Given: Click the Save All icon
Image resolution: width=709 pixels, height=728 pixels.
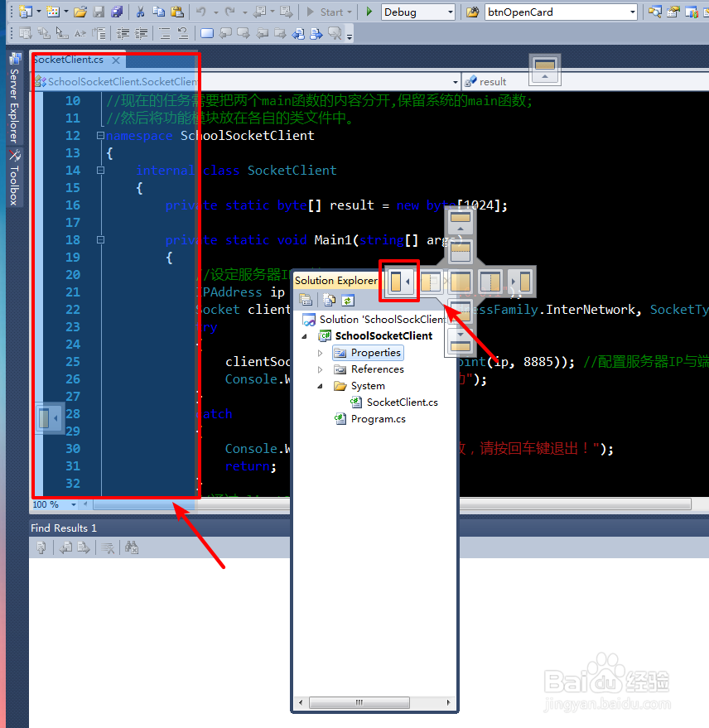Looking at the screenshot, I should pos(117,12).
